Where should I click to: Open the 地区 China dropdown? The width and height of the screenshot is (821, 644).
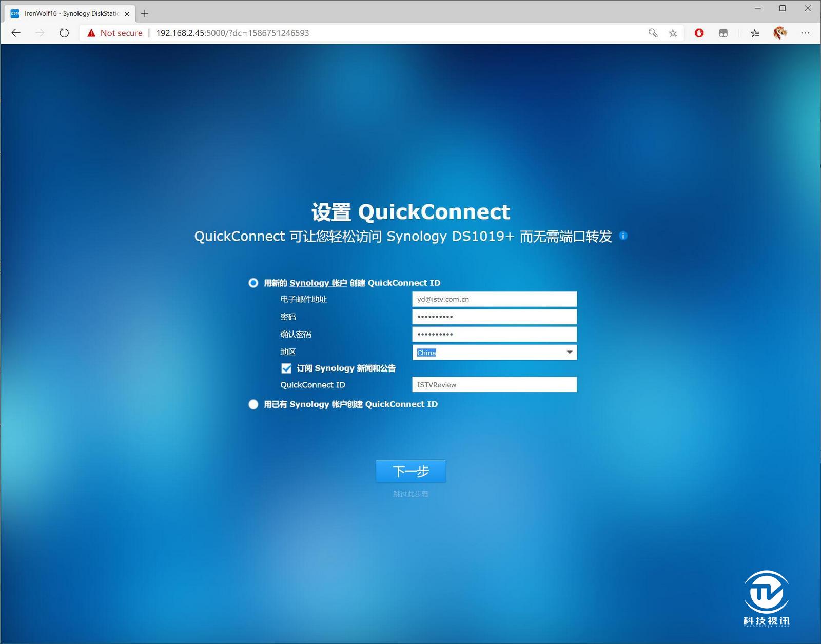[x=569, y=352]
